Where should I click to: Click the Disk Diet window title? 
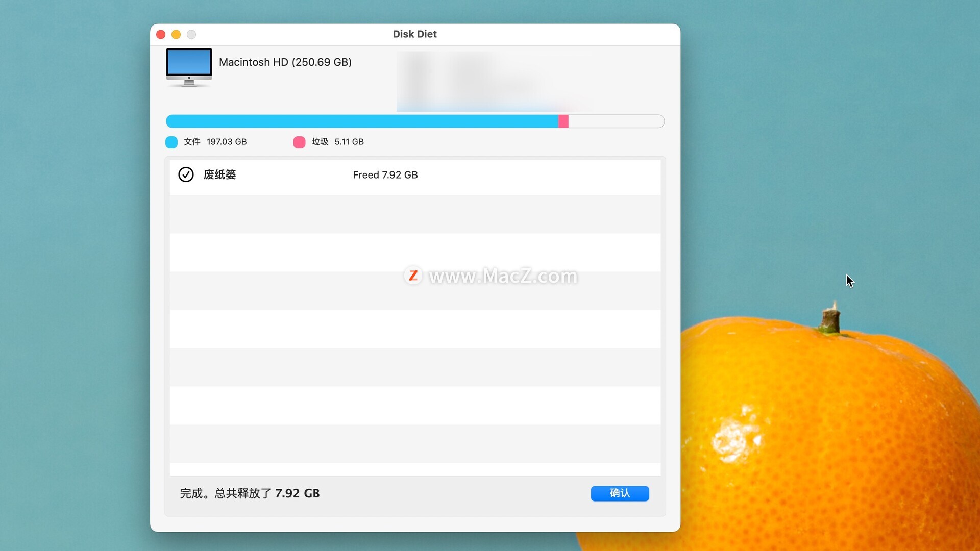tap(414, 34)
